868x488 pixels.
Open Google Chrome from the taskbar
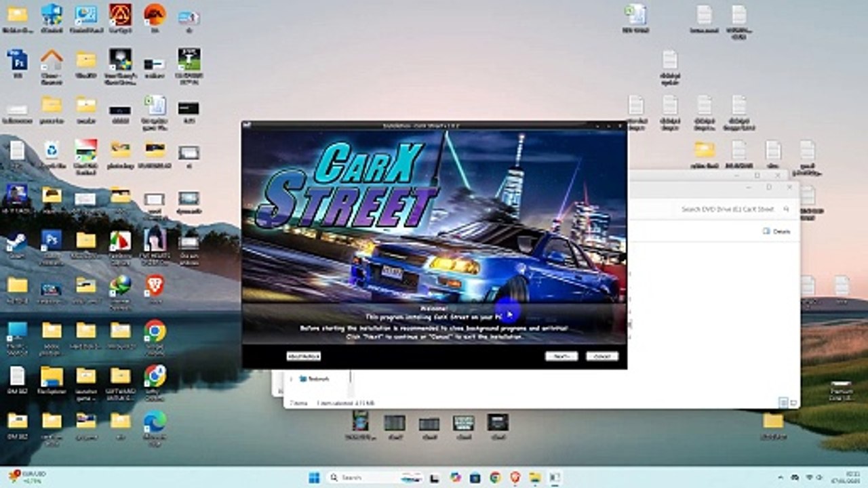495,478
